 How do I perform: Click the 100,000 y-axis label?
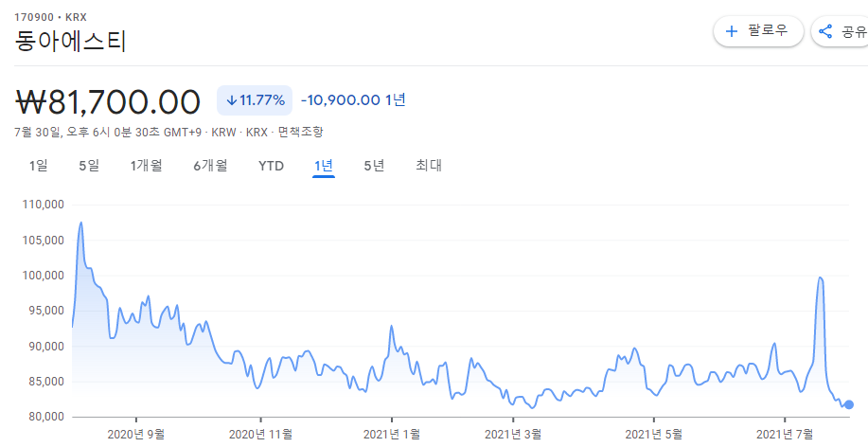[44, 276]
